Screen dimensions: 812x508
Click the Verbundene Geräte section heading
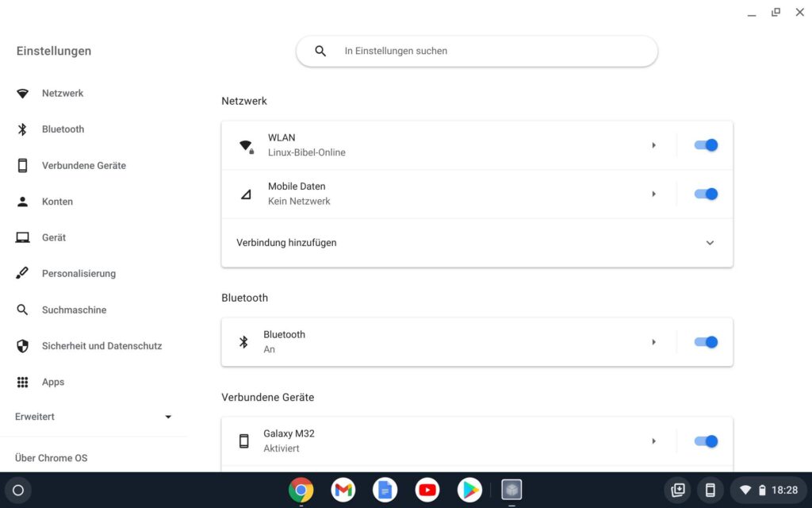pyautogui.click(x=268, y=397)
